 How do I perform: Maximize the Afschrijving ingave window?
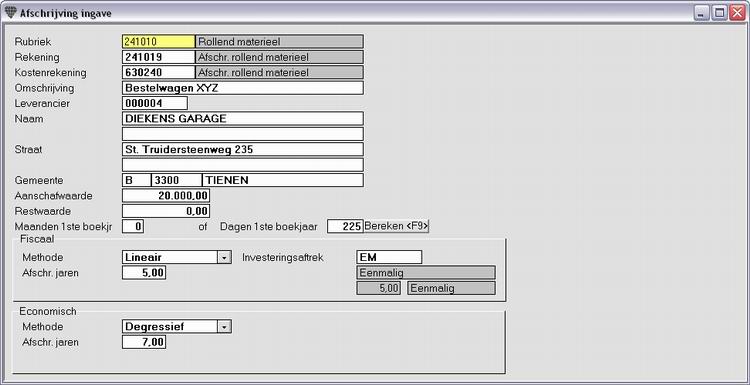tap(719, 13)
